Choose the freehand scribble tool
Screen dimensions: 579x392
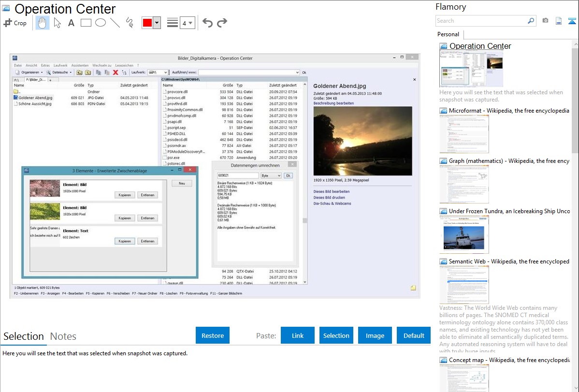pos(129,23)
